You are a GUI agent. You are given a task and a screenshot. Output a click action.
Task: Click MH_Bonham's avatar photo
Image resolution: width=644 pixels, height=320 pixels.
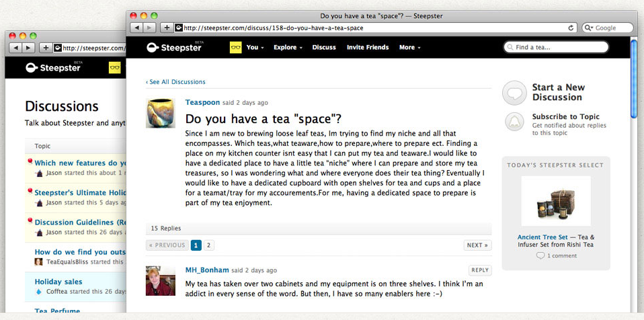pos(161,281)
